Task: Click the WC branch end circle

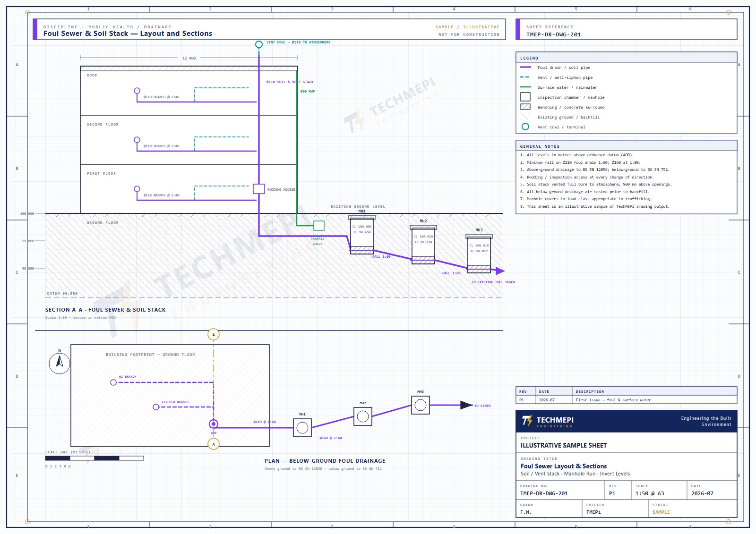Action: (113, 382)
